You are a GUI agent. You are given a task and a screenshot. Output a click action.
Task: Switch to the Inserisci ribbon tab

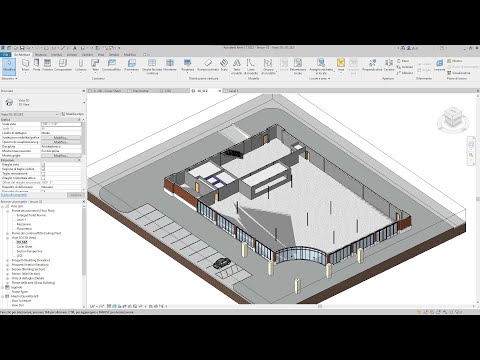click(56, 54)
